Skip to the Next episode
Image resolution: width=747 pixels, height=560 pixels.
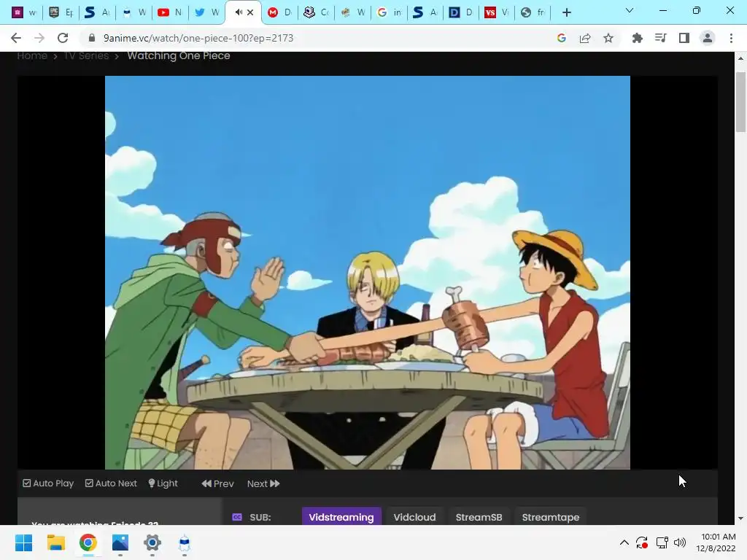point(263,484)
